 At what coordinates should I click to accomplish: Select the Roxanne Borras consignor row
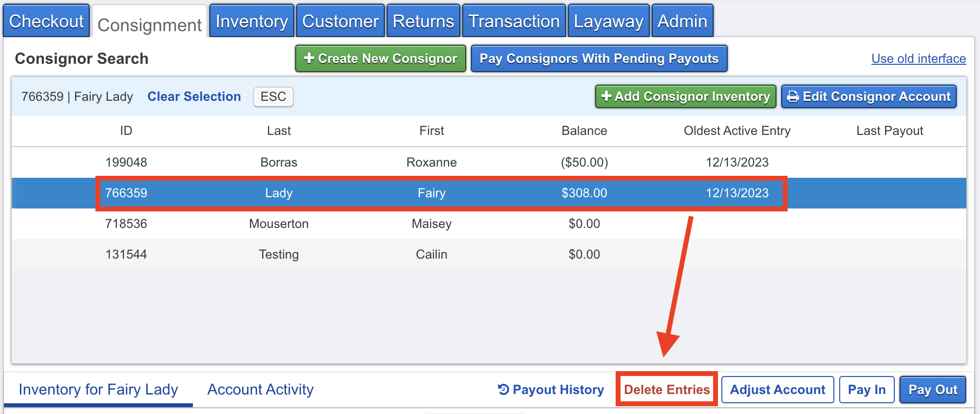pyautogui.click(x=489, y=162)
